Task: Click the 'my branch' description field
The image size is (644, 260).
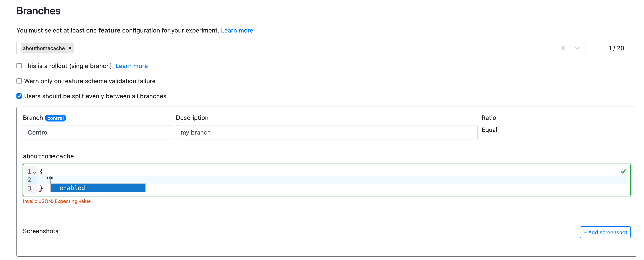Action: click(327, 132)
